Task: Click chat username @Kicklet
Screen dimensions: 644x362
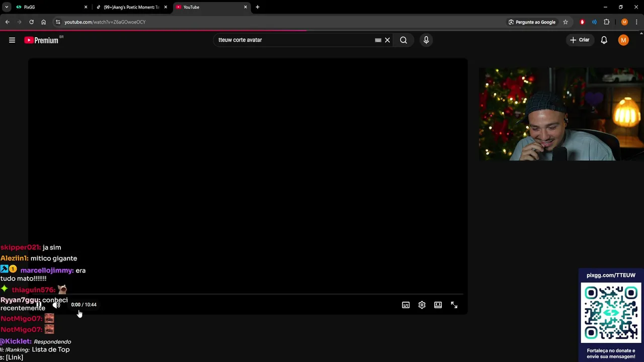Action: tap(16, 341)
